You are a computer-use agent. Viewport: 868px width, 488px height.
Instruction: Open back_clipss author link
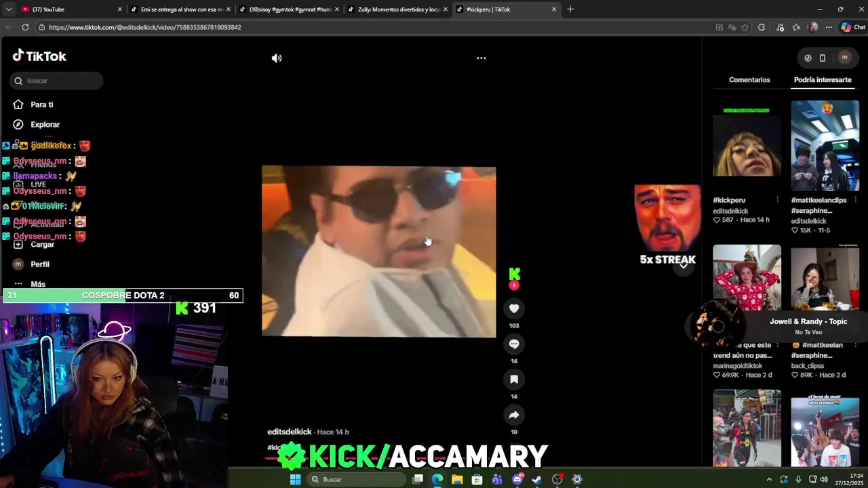pyautogui.click(x=808, y=366)
